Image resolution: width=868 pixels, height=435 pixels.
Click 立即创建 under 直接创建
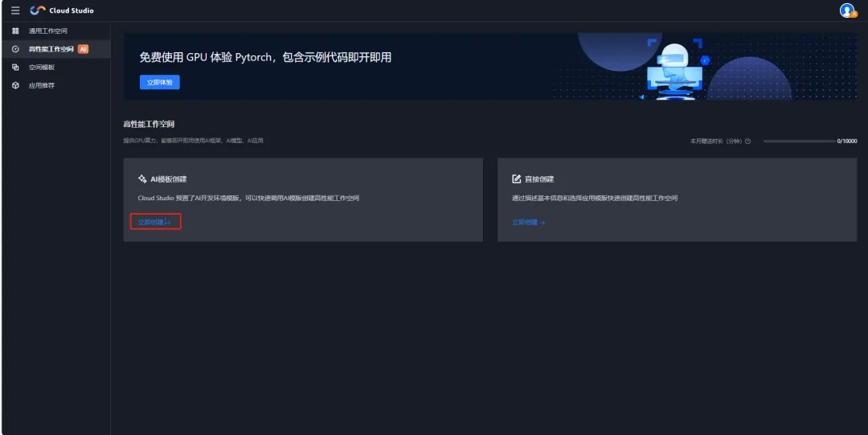529,222
